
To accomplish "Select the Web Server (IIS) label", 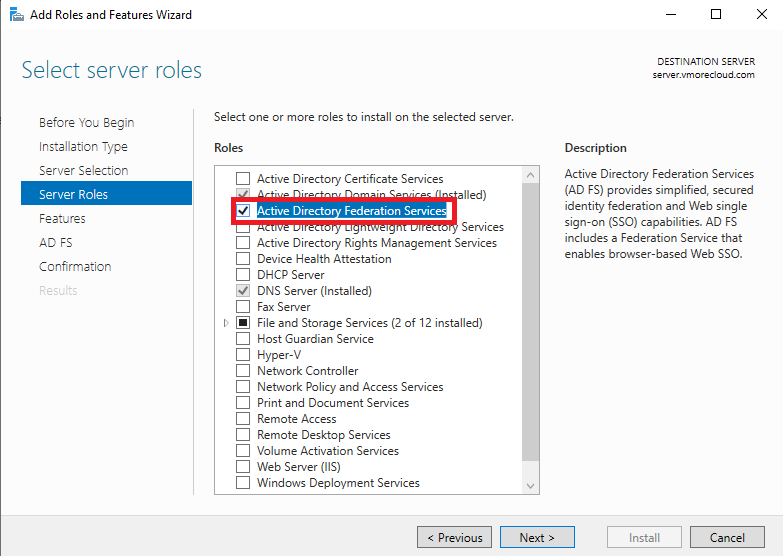I will (299, 467).
